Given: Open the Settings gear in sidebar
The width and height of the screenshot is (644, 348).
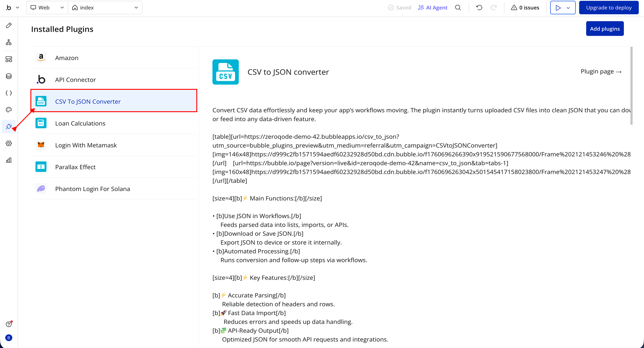Looking at the screenshot, I should click(x=9, y=143).
